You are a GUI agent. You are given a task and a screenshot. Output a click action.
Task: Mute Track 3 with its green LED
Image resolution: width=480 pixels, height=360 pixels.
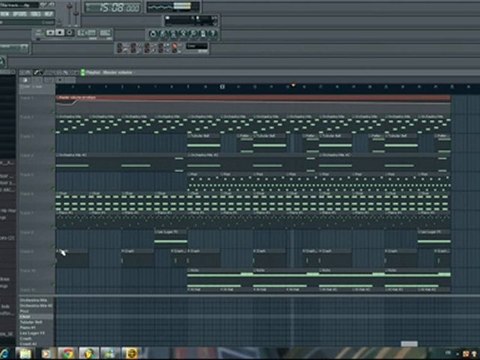[52, 150]
